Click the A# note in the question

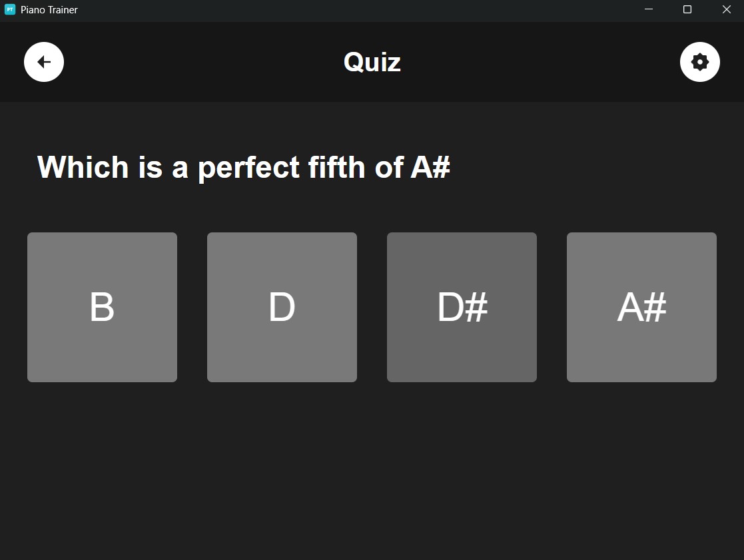pyautogui.click(x=430, y=166)
